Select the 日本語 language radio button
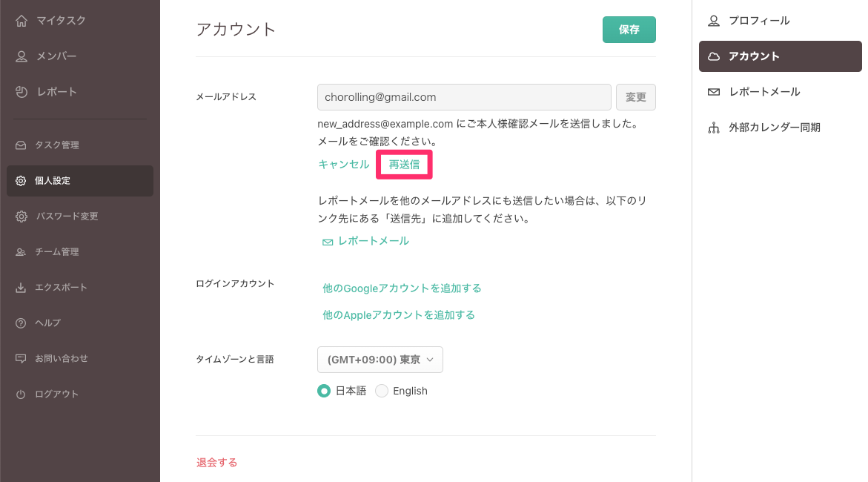 (x=324, y=391)
